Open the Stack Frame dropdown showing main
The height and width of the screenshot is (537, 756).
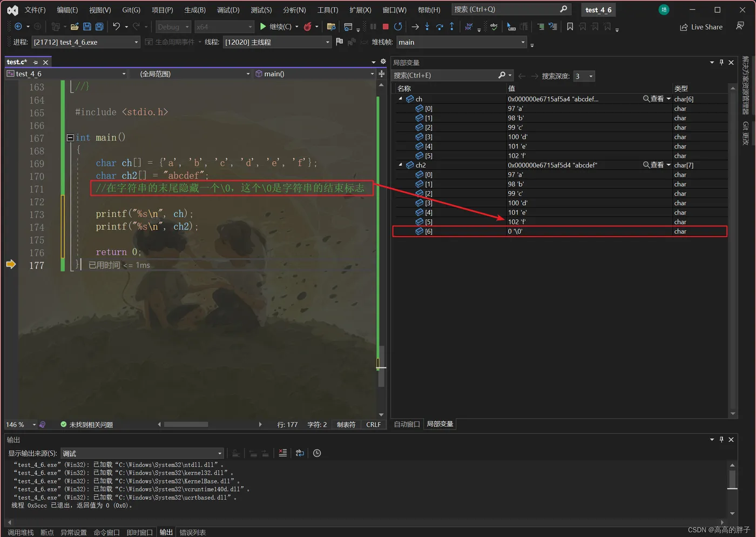click(x=462, y=42)
